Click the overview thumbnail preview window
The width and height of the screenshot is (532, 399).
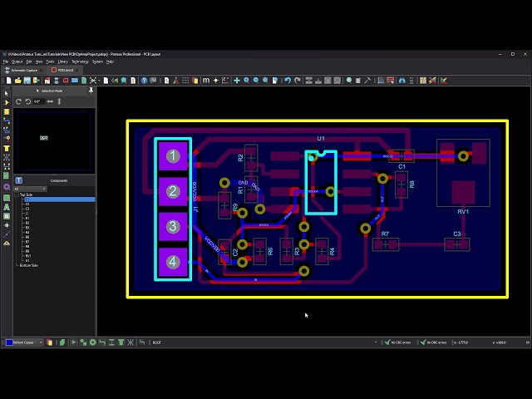click(54, 140)
